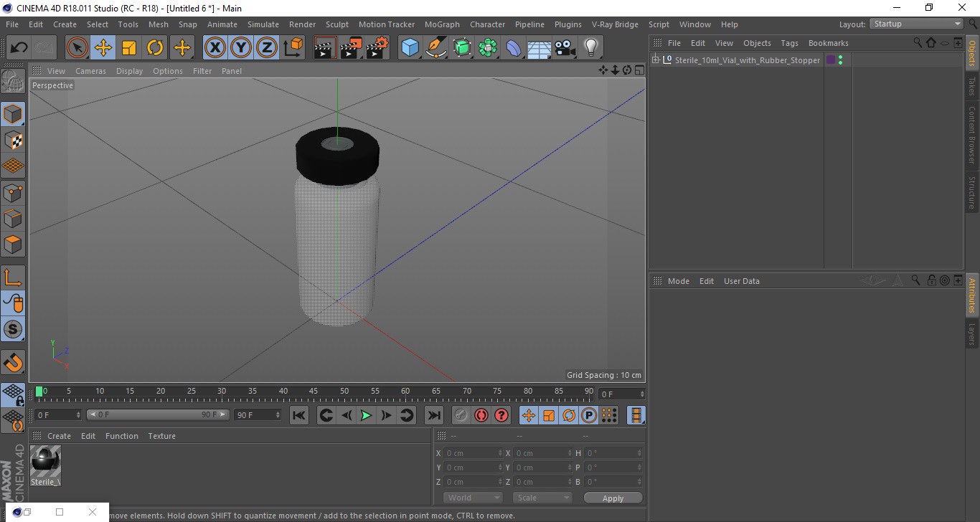Add a Camera object icon
The width and height of the screenshot is (980, 522).
565,48
